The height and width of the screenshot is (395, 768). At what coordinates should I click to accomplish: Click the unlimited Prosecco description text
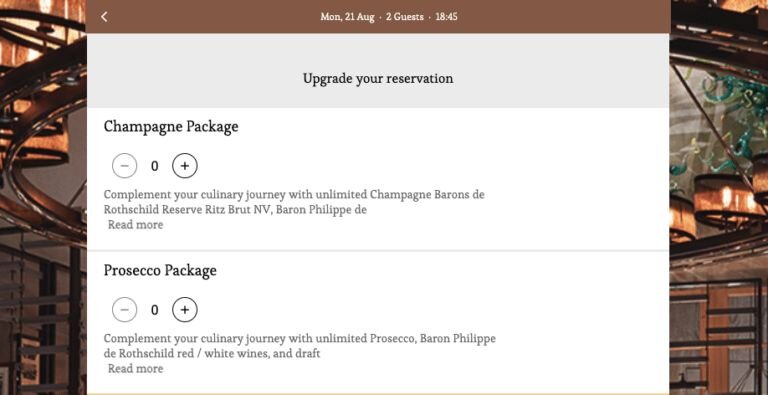pos(300,346)
